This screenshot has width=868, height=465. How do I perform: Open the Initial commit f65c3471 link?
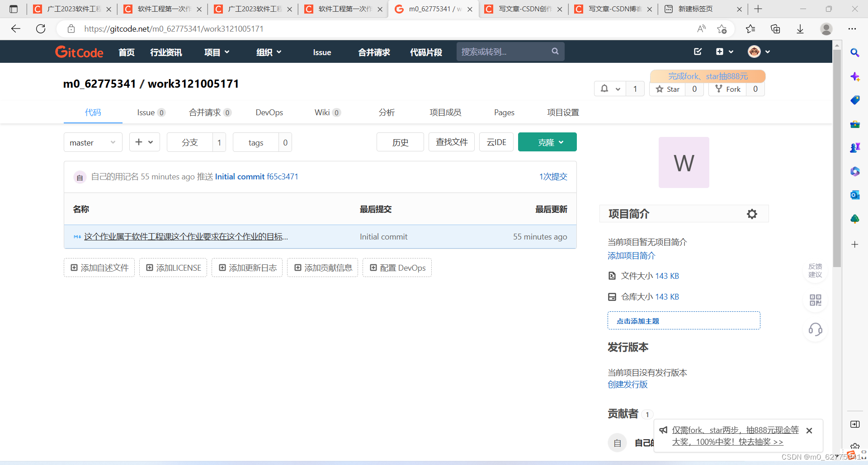[256, 177]
